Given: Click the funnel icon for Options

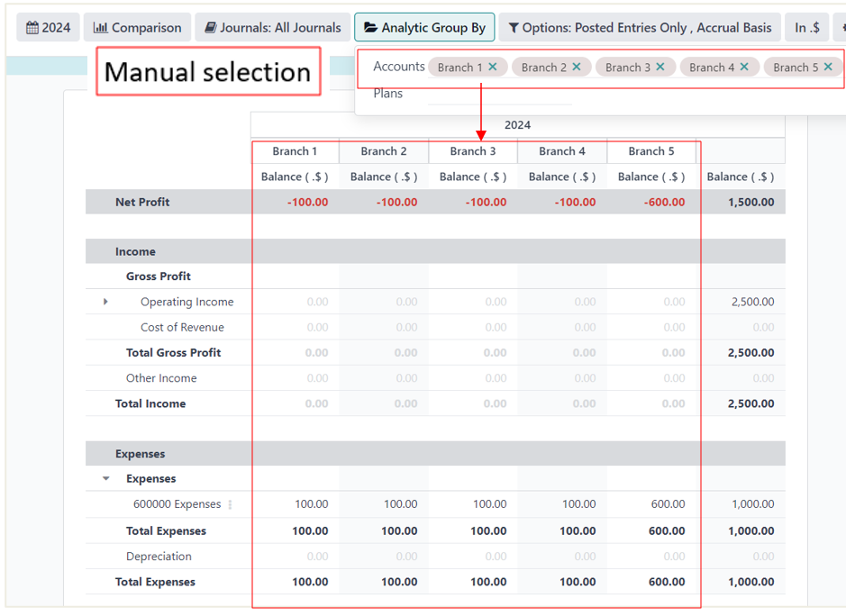Looking at the screenshot, I should point(514,28).
